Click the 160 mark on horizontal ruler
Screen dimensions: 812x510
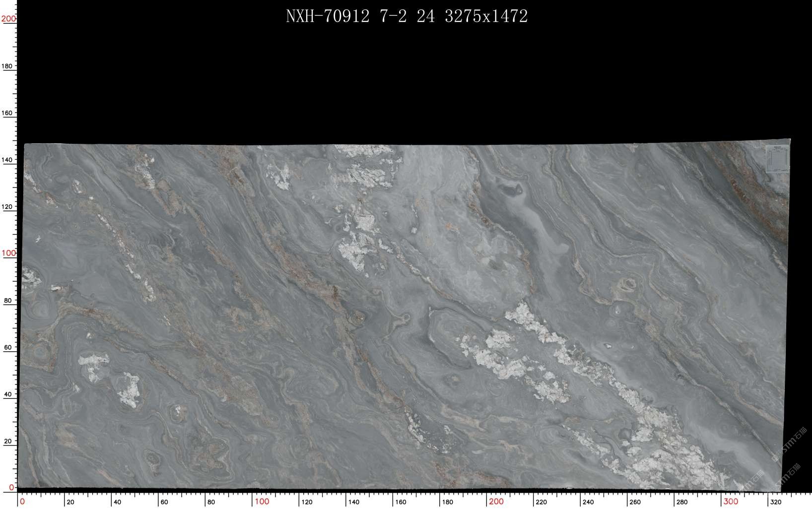click(x=401, y=502)
